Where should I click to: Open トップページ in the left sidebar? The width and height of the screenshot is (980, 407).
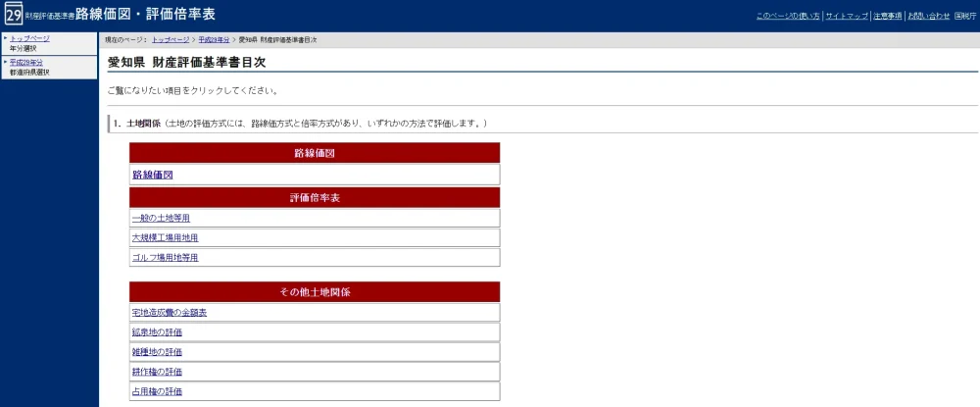(x=29, y=38)
